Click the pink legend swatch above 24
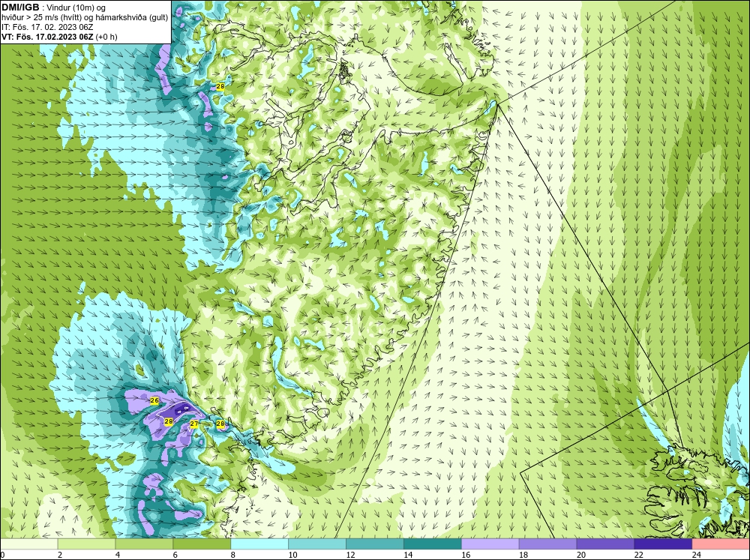750x560 pixels. [x=721, y=544]
